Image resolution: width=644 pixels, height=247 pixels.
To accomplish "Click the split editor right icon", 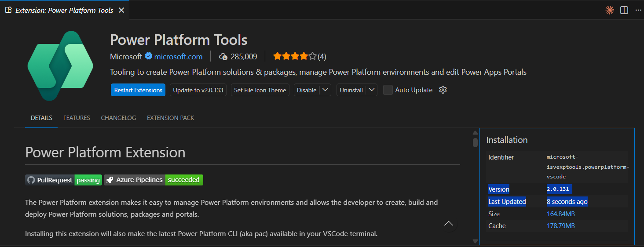I will [x=624, y=10].
